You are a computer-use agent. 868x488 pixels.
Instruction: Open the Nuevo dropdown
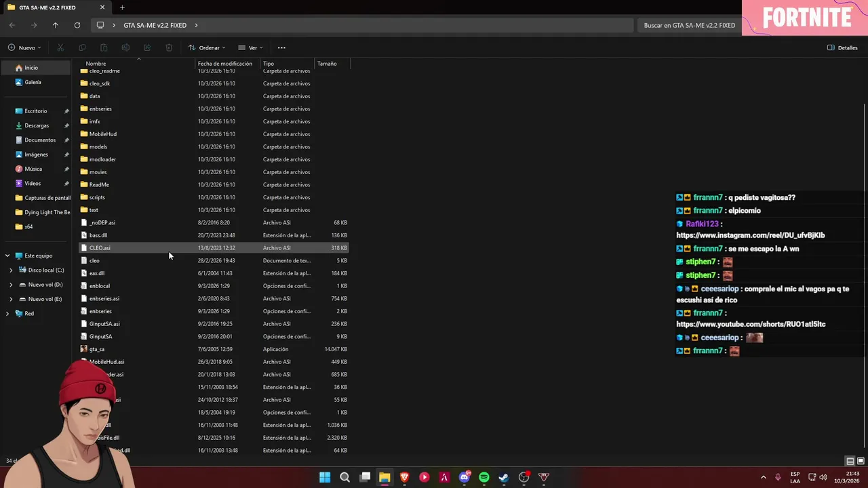pyautogui.click(x=24, y=47)
